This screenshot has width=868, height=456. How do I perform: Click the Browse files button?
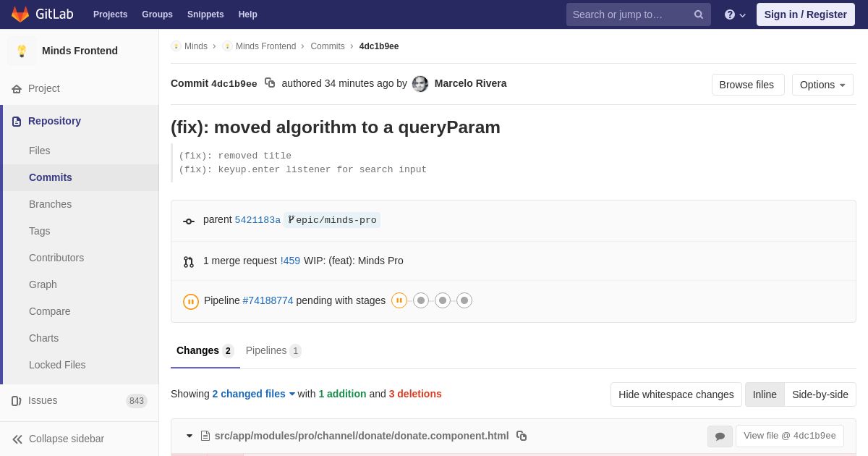(x=748, y=85)
